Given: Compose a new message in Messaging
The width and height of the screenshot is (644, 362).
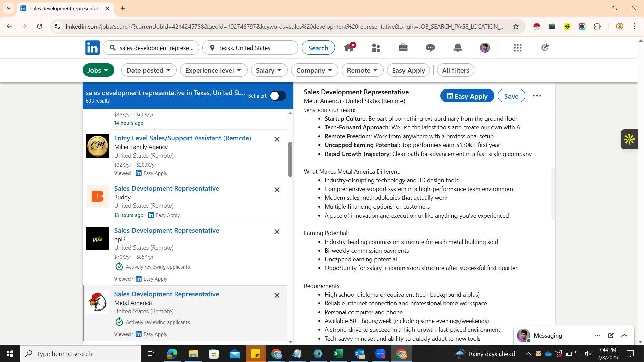Looking at the screenshot, I should click(611, 336).
